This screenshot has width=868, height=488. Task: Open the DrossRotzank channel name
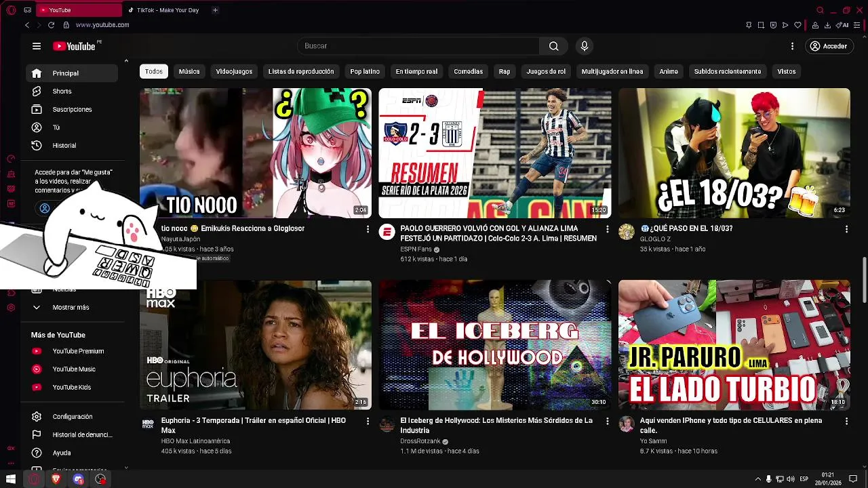pyautogui.click(x=420, y=441)
